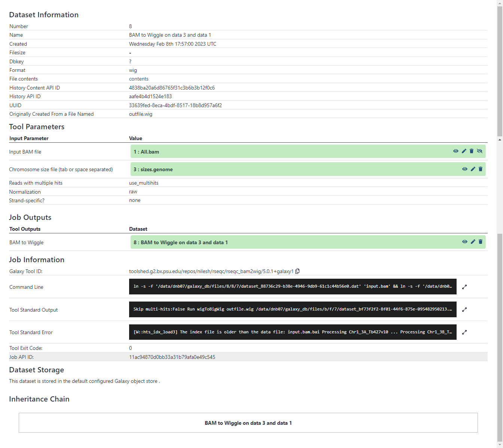The height and width of the screenshot is (448, 503).
Task: Edit the BAM to Wiggle output attributes
Action: click(472, 242)
